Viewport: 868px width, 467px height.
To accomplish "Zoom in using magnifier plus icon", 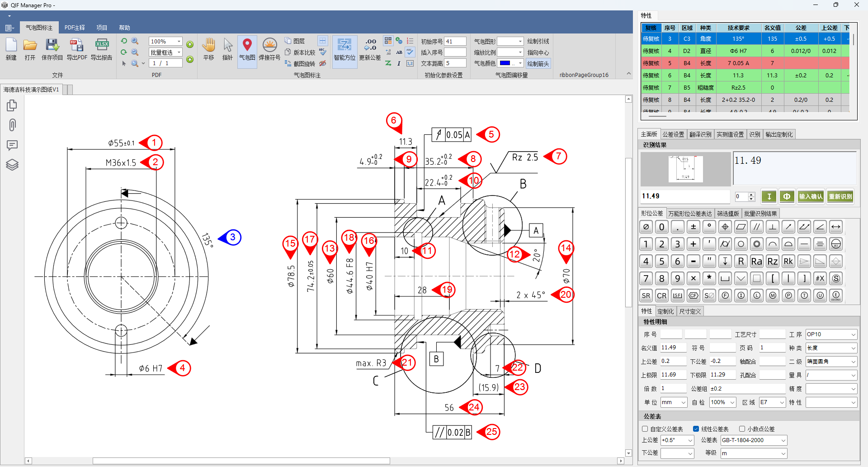I will 135,41.
